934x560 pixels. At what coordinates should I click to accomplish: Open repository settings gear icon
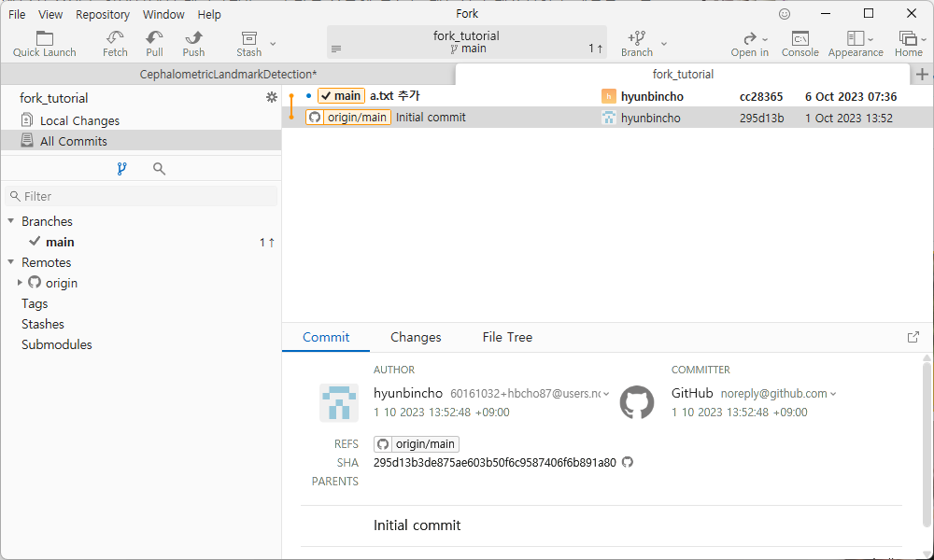click(272, 97)
